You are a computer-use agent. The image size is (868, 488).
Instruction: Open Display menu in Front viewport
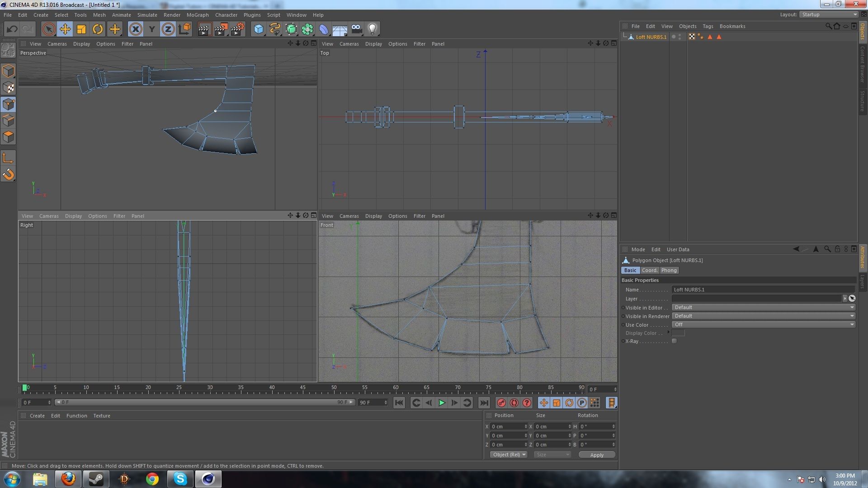pos(373,216)
